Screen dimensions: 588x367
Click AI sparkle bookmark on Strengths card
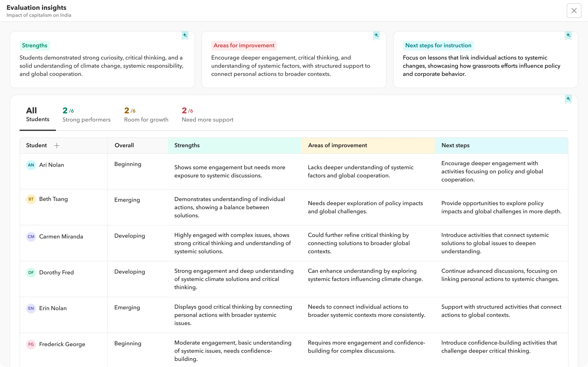pyautogui.click(x=185, y=35)
